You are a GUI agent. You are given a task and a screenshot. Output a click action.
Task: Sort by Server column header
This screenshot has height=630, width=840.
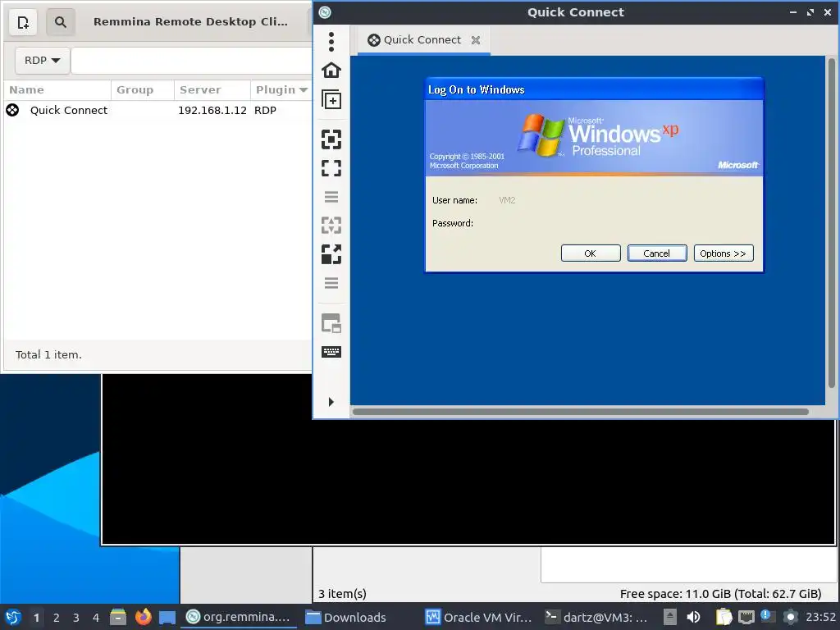[212, 90]
